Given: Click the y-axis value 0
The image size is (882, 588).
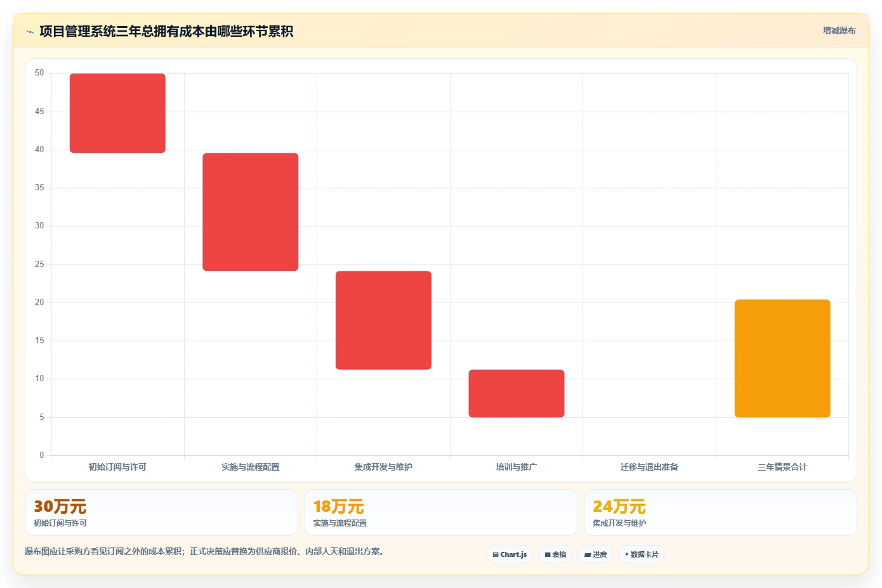Looking at the screenshot, I should click(42, 455).
